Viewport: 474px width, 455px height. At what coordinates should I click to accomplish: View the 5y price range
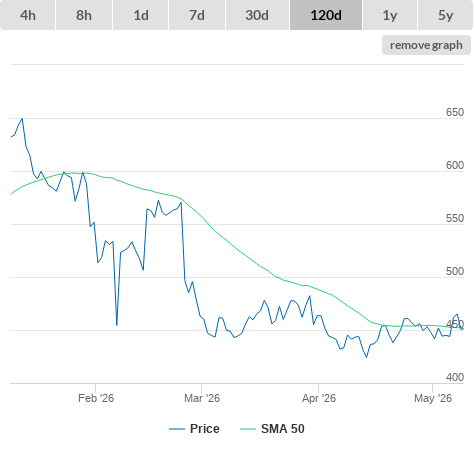click(x=446, y=15)
